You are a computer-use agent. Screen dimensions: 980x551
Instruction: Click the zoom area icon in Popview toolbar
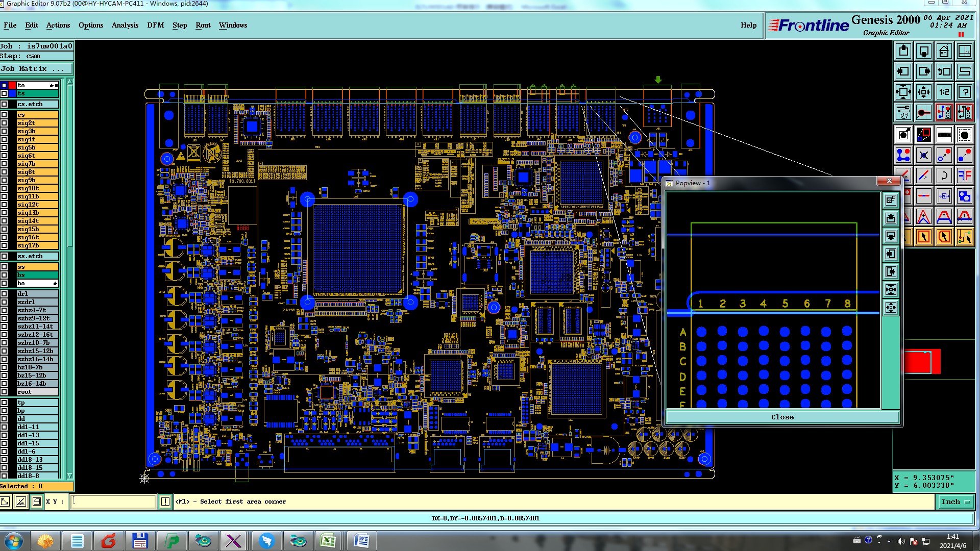tap(891, 200)
